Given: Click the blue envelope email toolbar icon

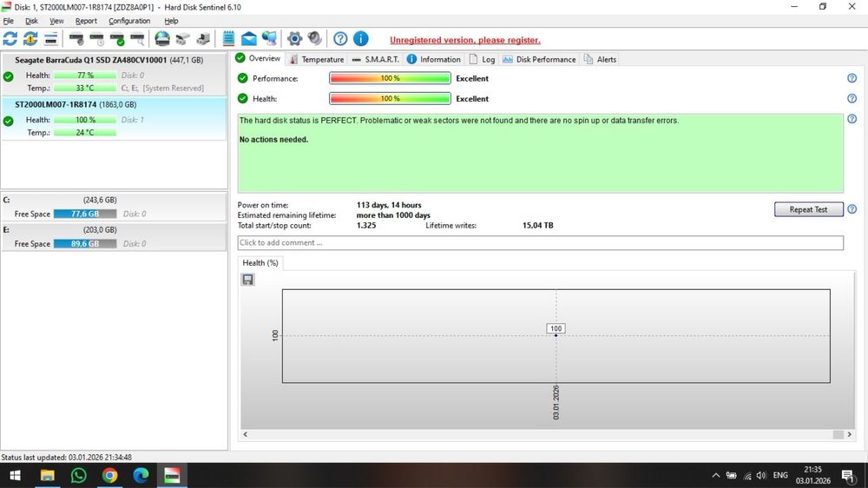Looking at the screenshot, I should click(x=249, y=39).
